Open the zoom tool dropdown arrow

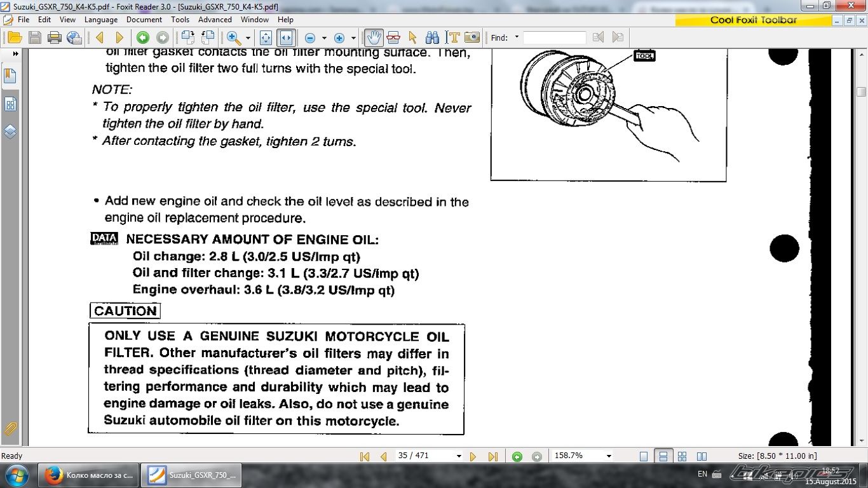click(248, 37)
